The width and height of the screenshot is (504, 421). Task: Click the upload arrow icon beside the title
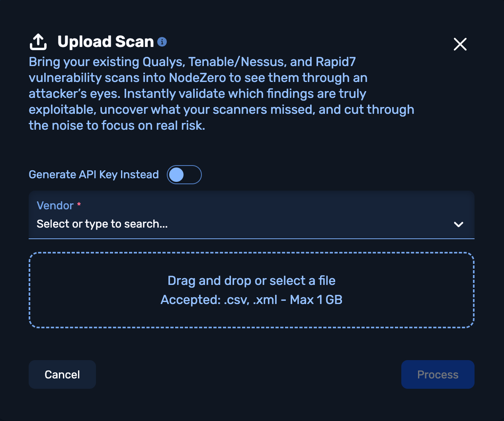[x=38, y=42]
